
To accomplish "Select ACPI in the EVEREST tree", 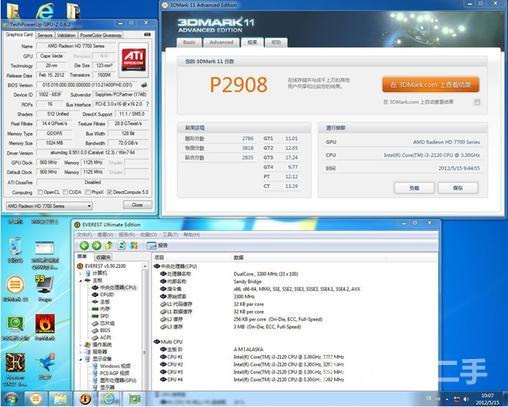I will pyautogui.click(x=105, y=337).
